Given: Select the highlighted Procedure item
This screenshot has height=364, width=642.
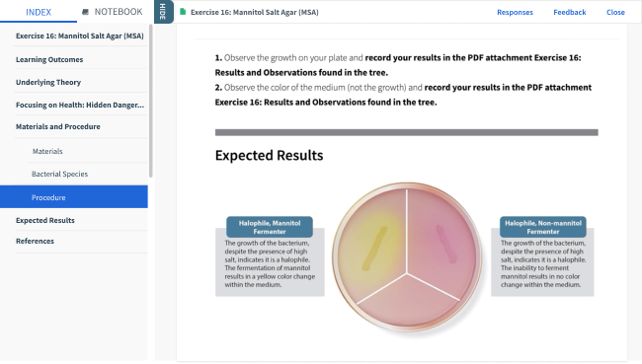Looking at the screenshot, I should [74, 197].
